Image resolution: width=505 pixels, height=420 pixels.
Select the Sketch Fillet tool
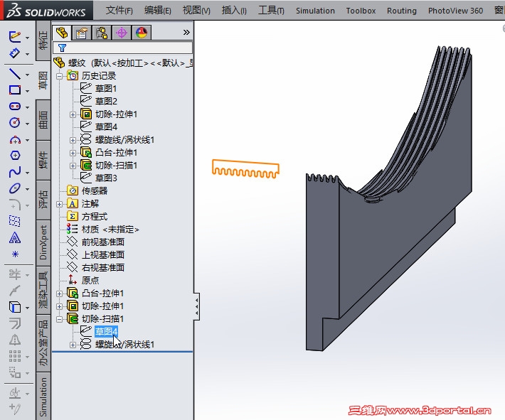(x=14, y=205)
